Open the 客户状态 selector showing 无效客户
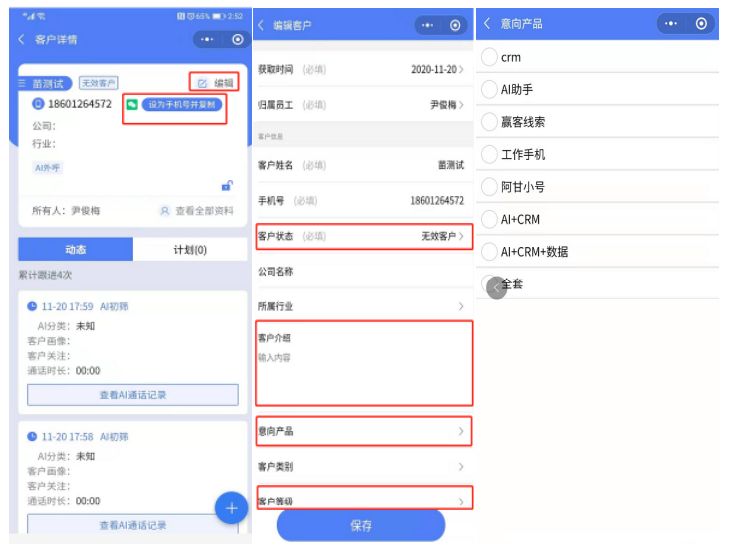The height and width of the screenshot is (560, 742). [363, 236]
